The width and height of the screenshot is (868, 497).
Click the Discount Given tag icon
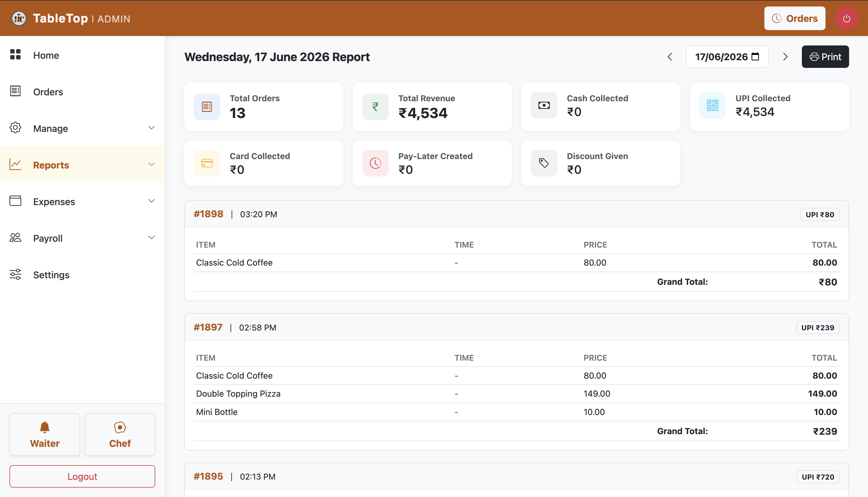tap(544, 163)
